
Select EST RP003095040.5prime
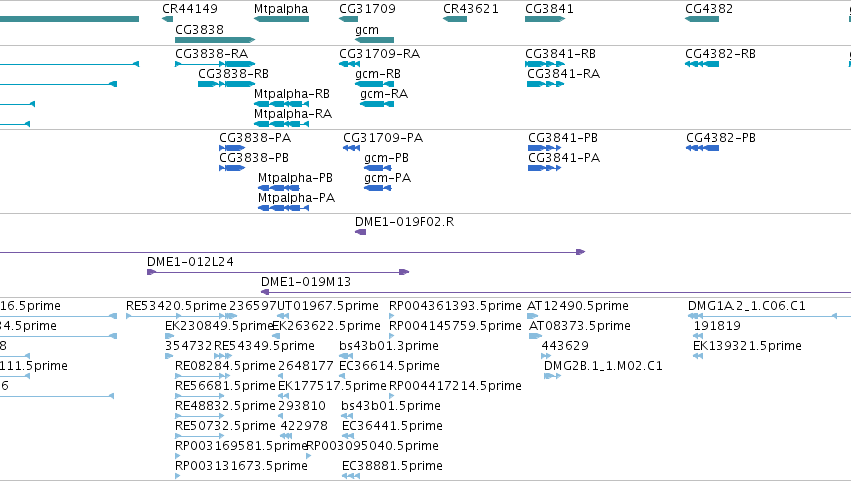pyautogui.click(x=372, y=447)
